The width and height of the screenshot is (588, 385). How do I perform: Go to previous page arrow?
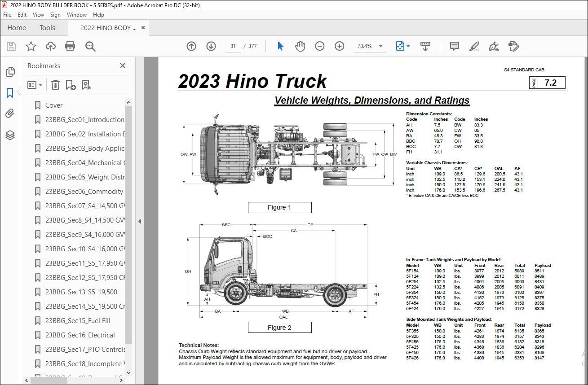coord(191,46)
